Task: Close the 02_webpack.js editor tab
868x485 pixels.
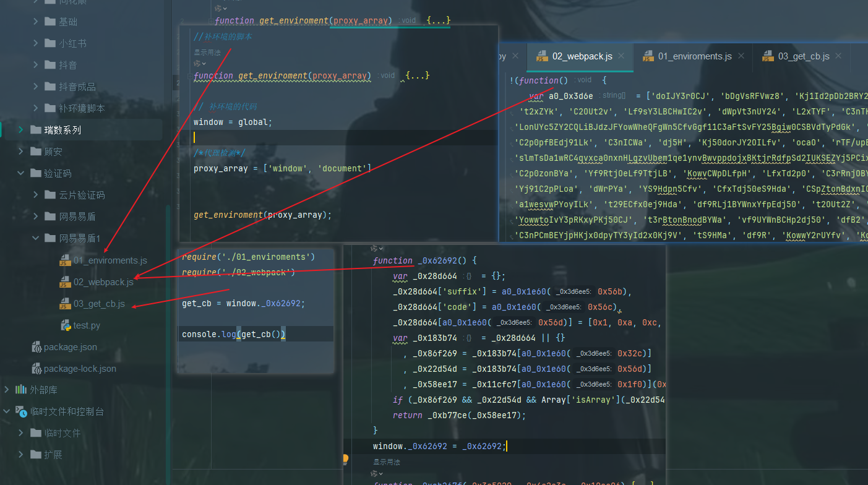Action: click(x=622, y=56)
